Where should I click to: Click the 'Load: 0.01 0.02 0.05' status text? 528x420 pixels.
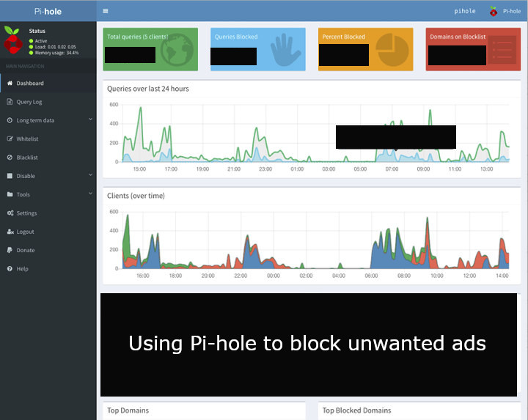click(x=55, y=47)
